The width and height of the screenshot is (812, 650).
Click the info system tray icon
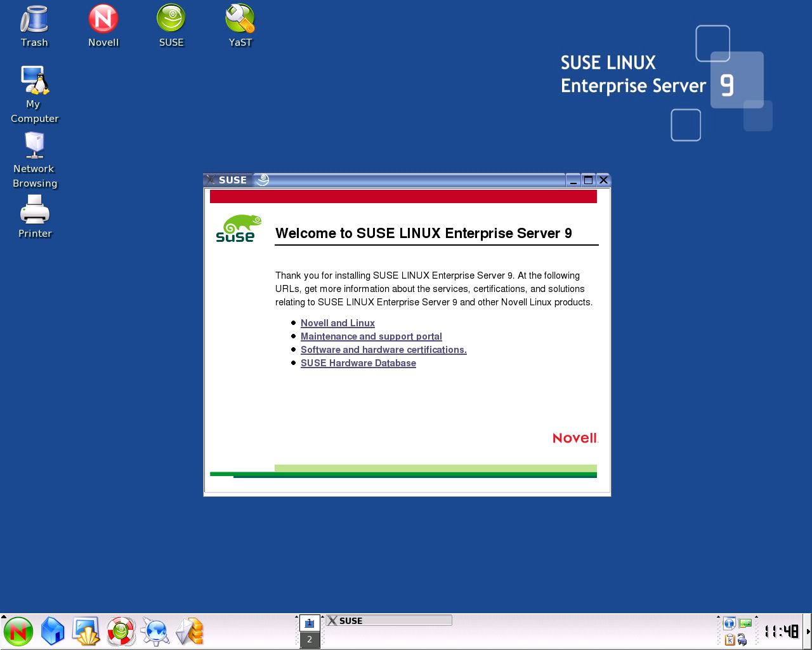pos(730,623)
